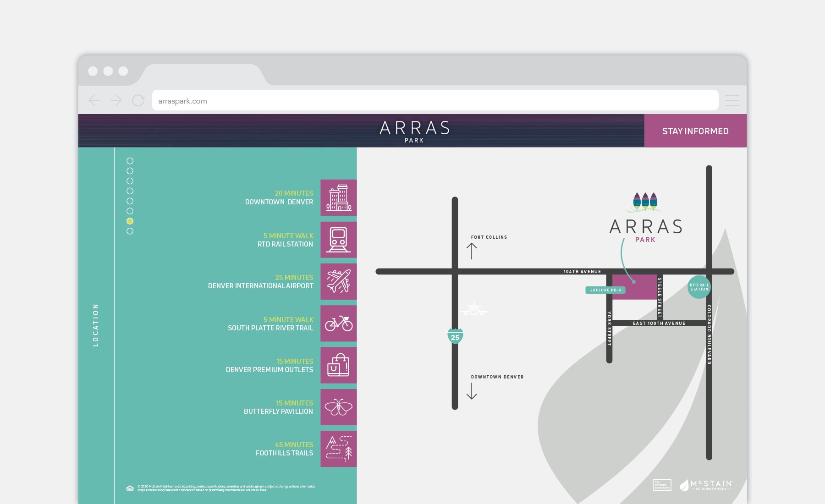Reload the page with refresh button
This screenshot has width=825, height=504.
pyautogui.click(x=138, y=100)
